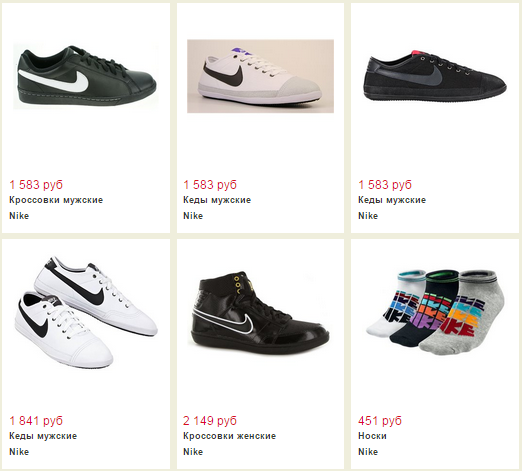Click the Носки product title

(x=372, y=436)
